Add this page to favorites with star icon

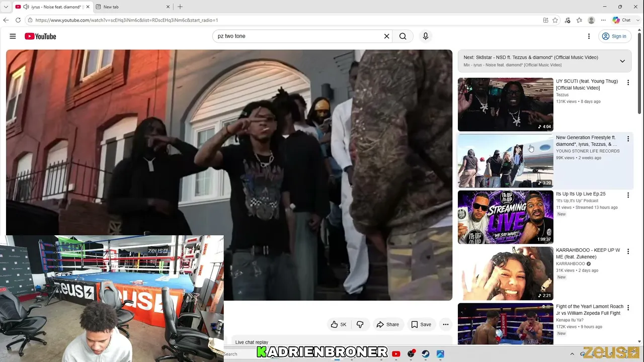click(555, 20)
